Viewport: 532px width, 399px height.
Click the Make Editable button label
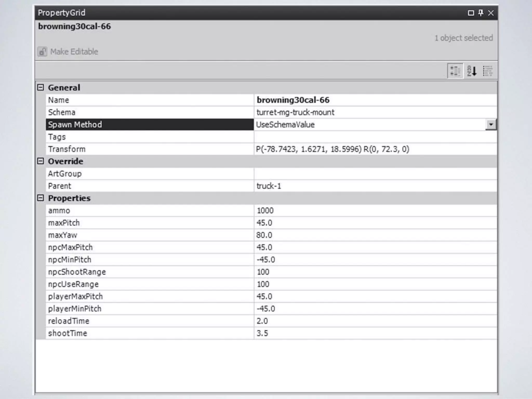74,52
